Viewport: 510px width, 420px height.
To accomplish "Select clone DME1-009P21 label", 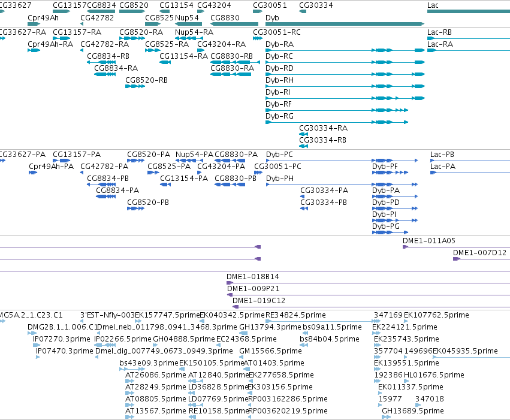I will coord(254,289).
